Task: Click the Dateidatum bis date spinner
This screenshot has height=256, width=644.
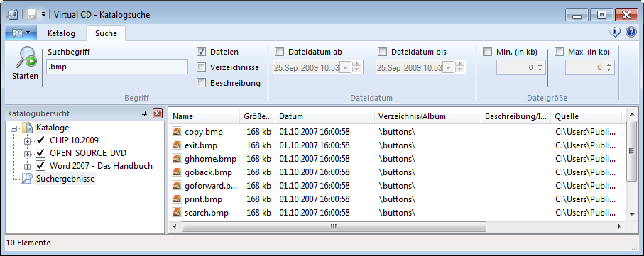Action: tap(460, 67)
